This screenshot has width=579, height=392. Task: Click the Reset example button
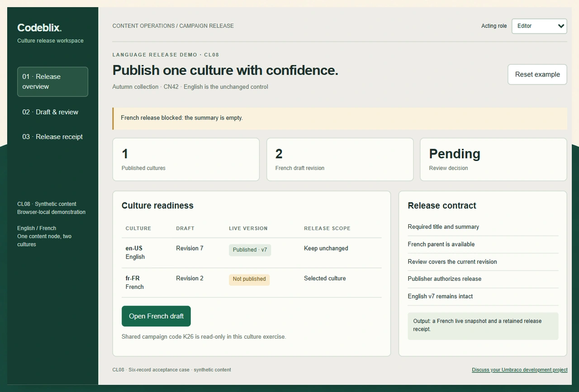pos(537,74)
